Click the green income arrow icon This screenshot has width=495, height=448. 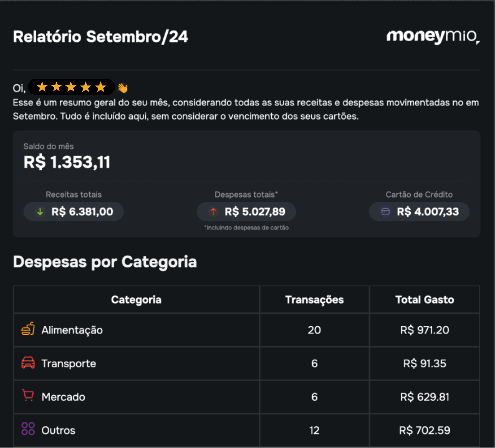click(40, 212)
